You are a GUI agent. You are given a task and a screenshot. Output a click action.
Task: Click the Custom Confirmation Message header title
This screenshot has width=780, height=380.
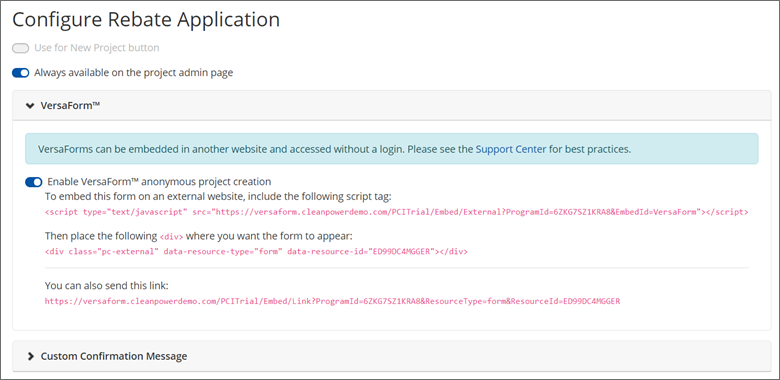coord(114,356)
